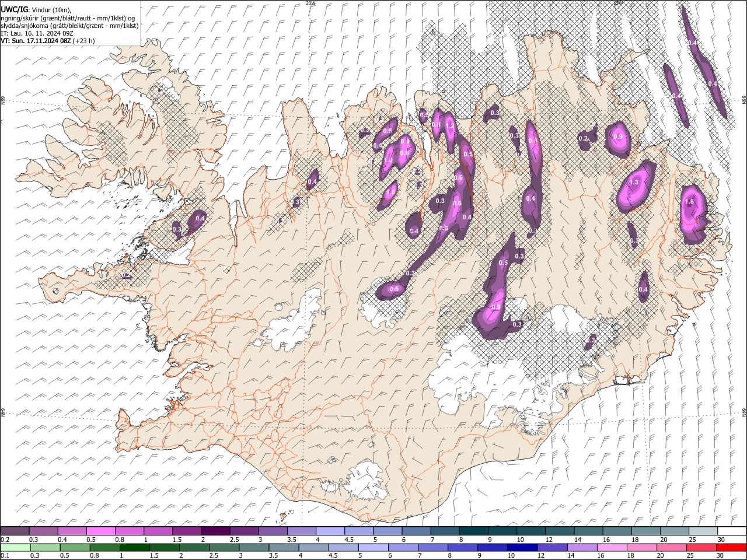
Task: Click the pale periwinkle 4–4.5 snow legend swatch
Action: [330, 531]
